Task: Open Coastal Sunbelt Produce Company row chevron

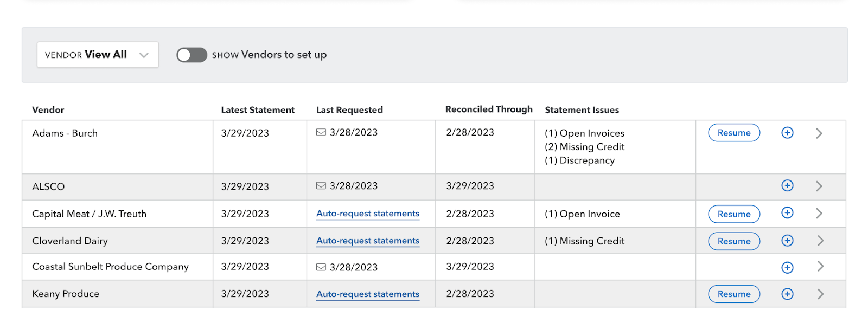Action: [x=820, y=266]
